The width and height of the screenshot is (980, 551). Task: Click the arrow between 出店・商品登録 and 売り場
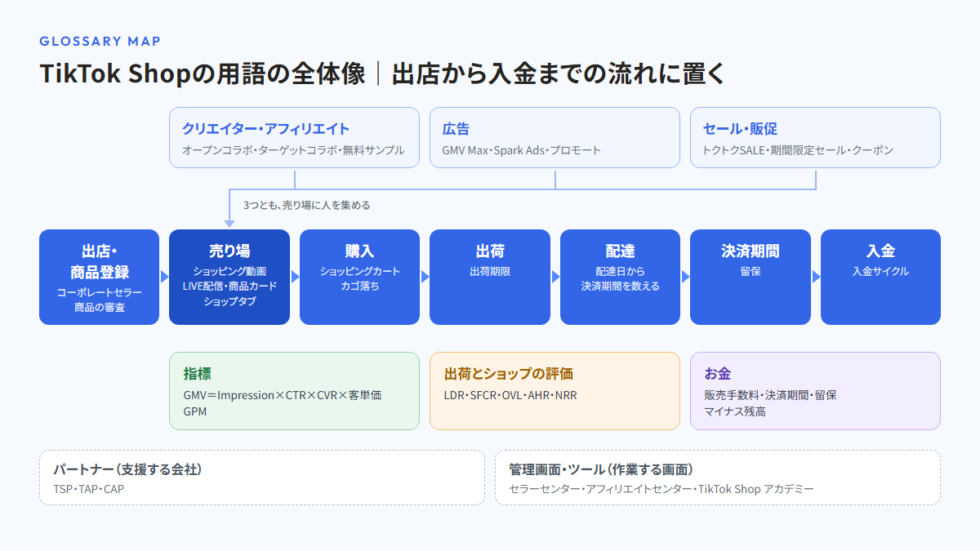point(164,277)
